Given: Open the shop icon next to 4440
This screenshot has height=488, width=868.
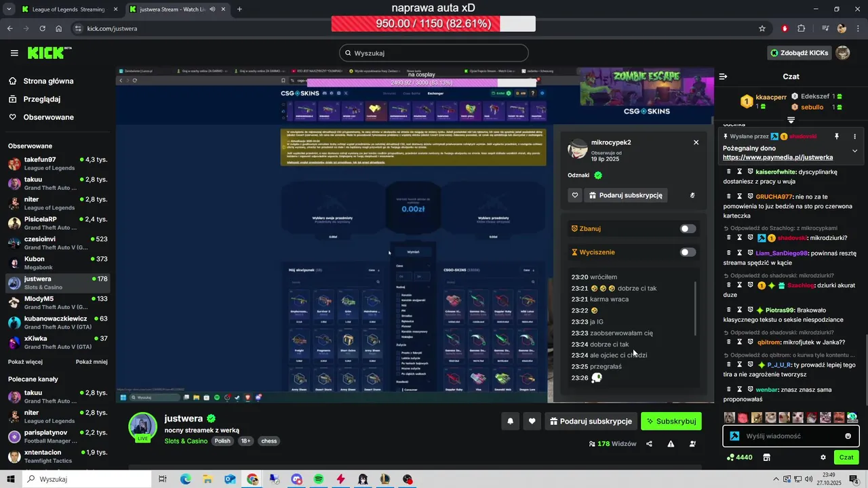Looking at the screenshot, I should [x=766, y=457].
